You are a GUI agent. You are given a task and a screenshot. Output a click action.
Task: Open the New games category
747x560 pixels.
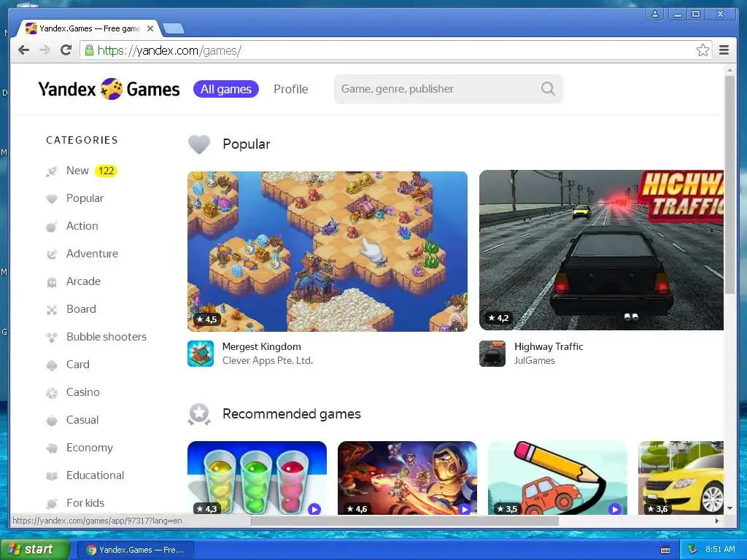pos(77,171)
